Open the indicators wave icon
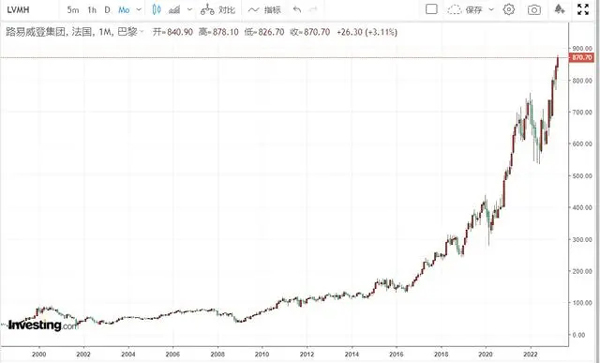 click(253, 10)
